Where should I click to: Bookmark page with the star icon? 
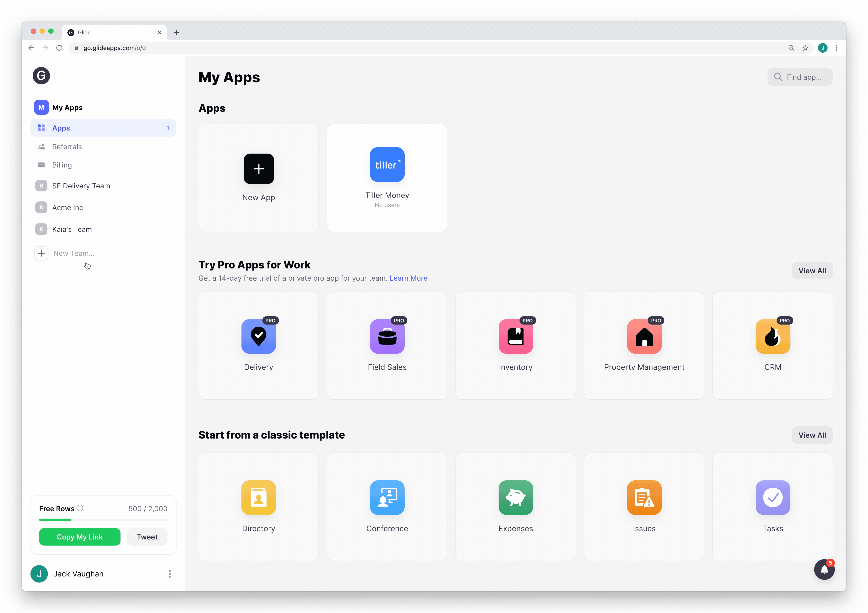tap(805, 48)
